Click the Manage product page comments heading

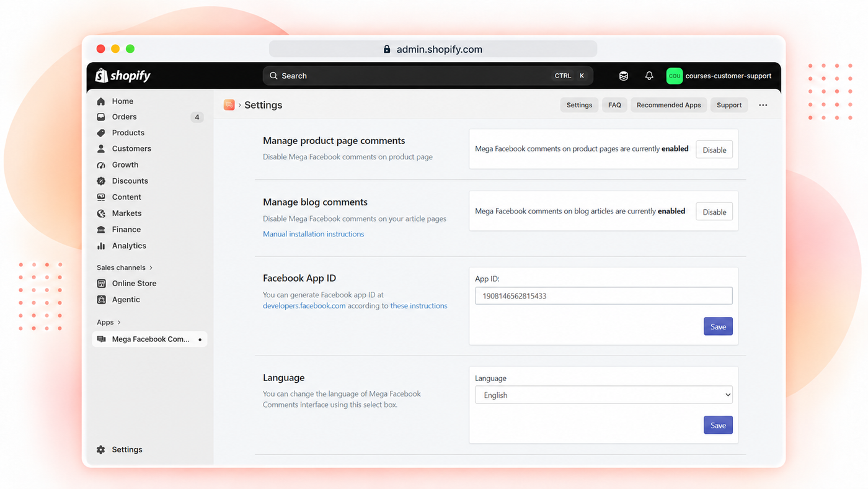(334, 141)
